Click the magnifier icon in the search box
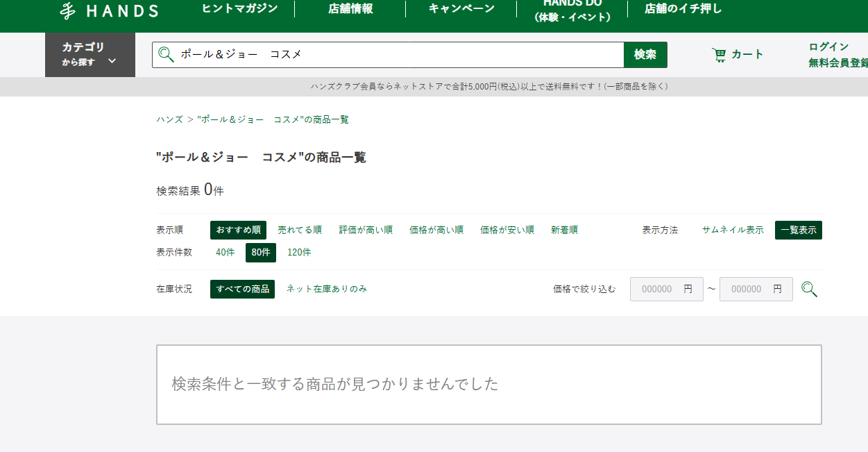The width and height of the screenshot is (868, 452). pos(166,54)
